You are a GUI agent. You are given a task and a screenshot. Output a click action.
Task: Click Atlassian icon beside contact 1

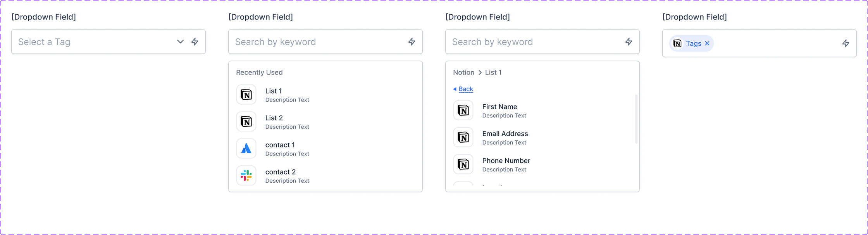246,149
